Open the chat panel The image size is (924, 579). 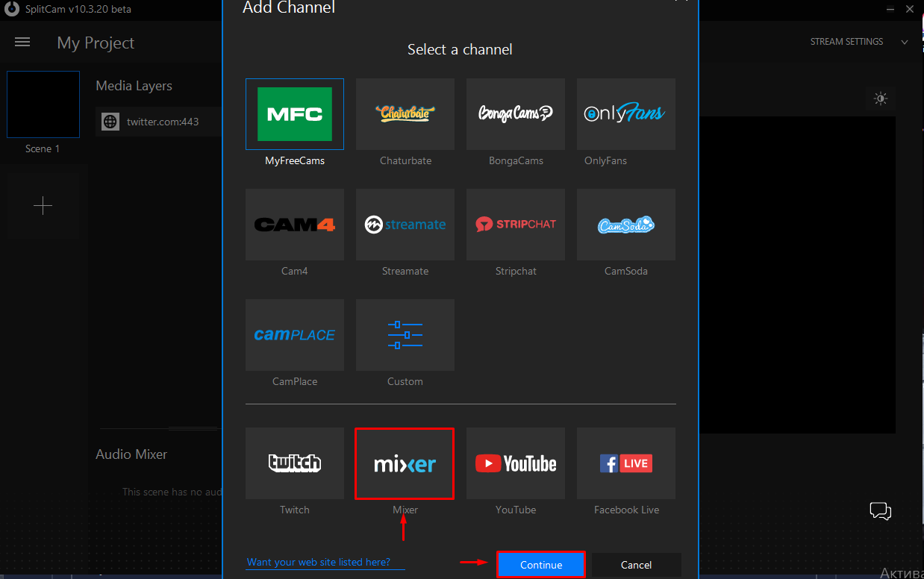[880, 511]
